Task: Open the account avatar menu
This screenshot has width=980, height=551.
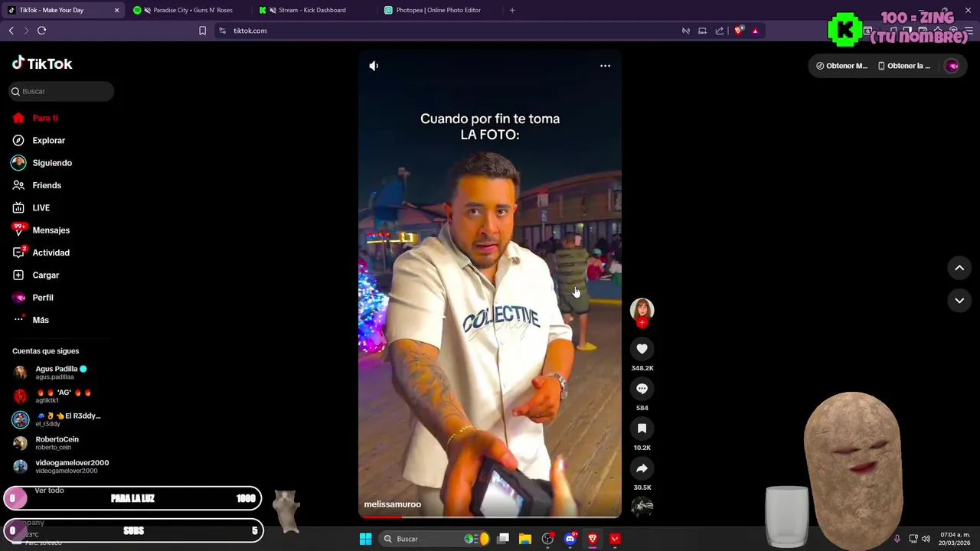Action: click(x=952, y=66)
